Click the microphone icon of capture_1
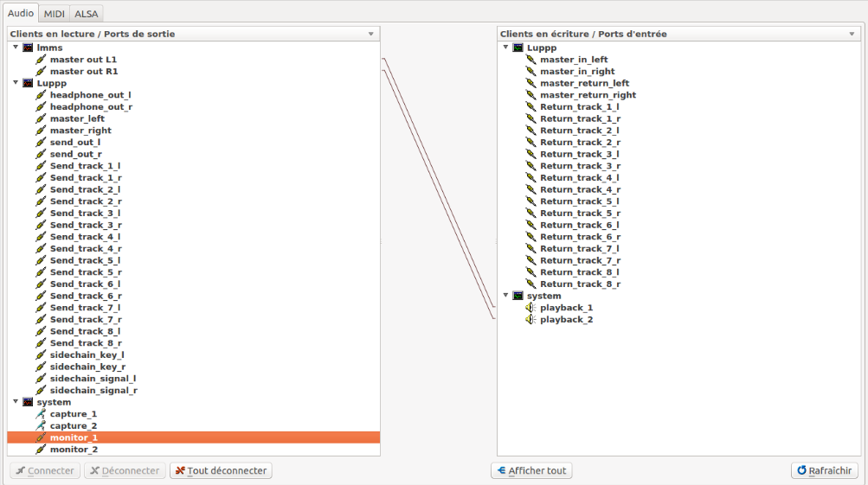 [41, 414]
